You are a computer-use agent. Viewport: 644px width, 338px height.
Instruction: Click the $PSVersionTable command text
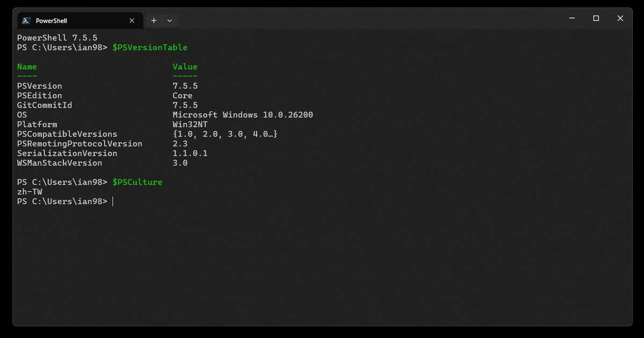(150, 47)
